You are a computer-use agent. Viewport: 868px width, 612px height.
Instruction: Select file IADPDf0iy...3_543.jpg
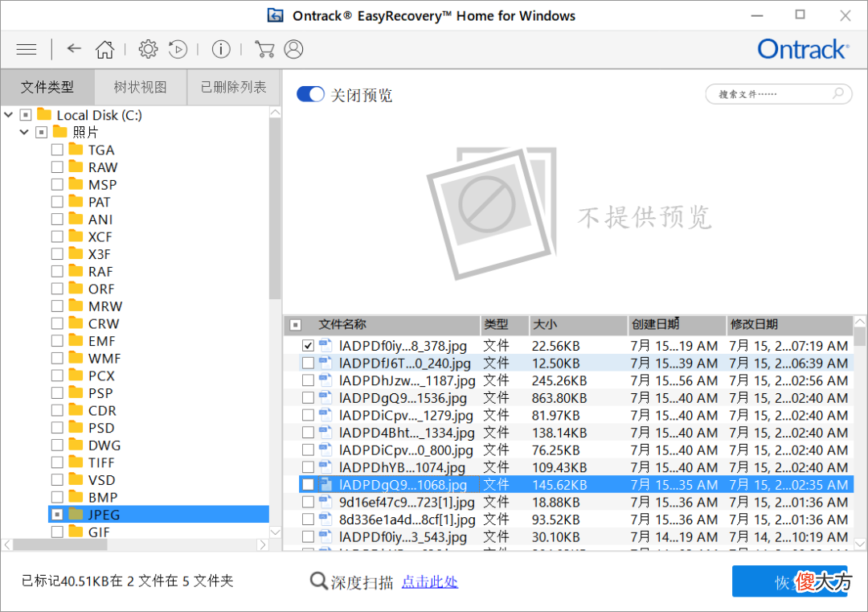[x=403, y=536]
